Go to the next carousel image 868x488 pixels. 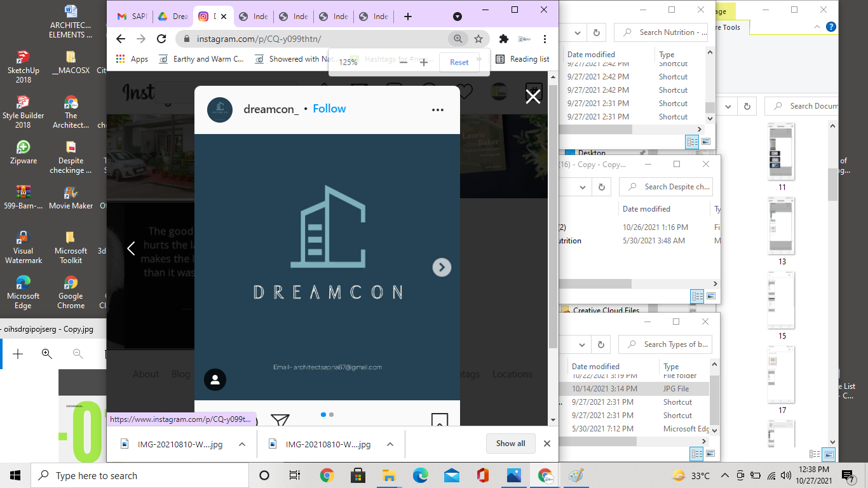(442, 267)
